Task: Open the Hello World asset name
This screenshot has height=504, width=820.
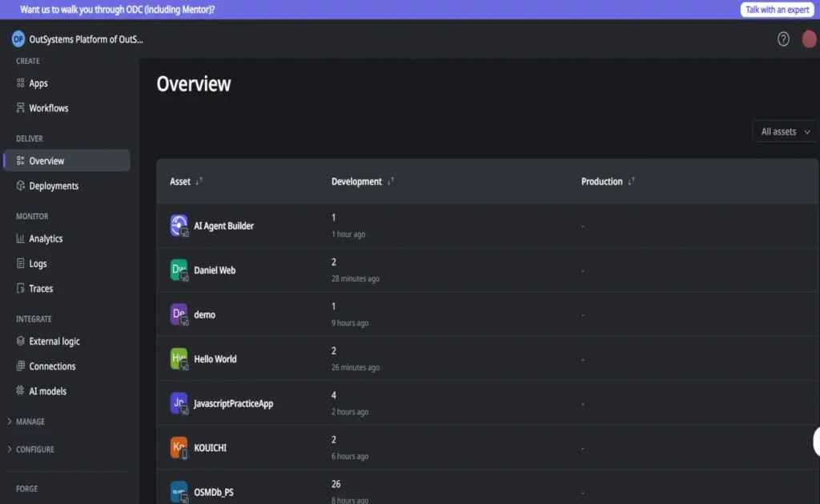Action: (215, 359)
